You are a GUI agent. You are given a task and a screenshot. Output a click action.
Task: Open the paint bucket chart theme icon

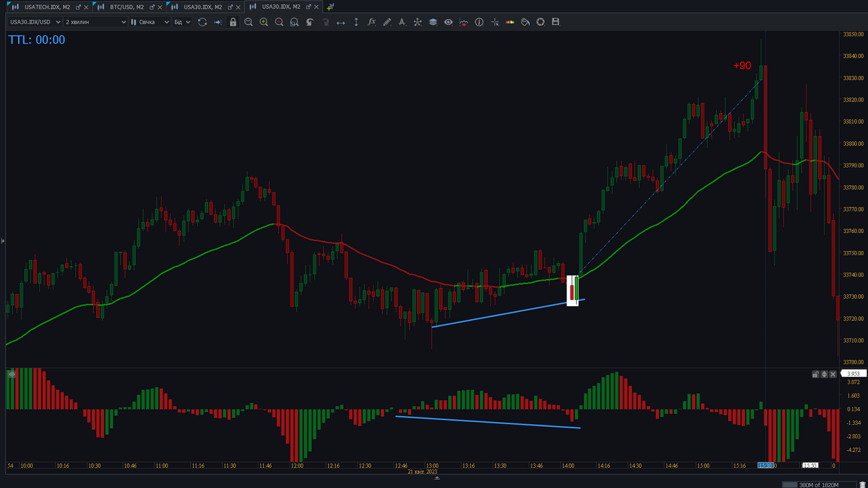click(x=526, y=22)
